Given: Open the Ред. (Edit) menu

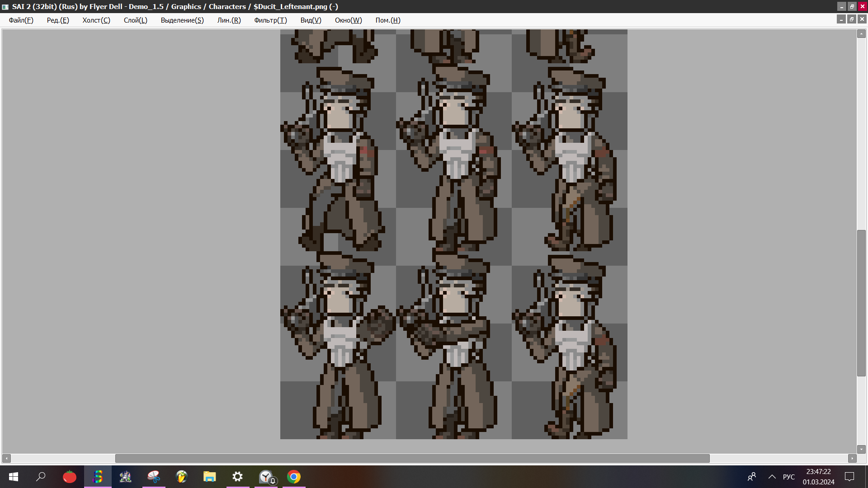Looking at the screenshot, I should 58,20.
